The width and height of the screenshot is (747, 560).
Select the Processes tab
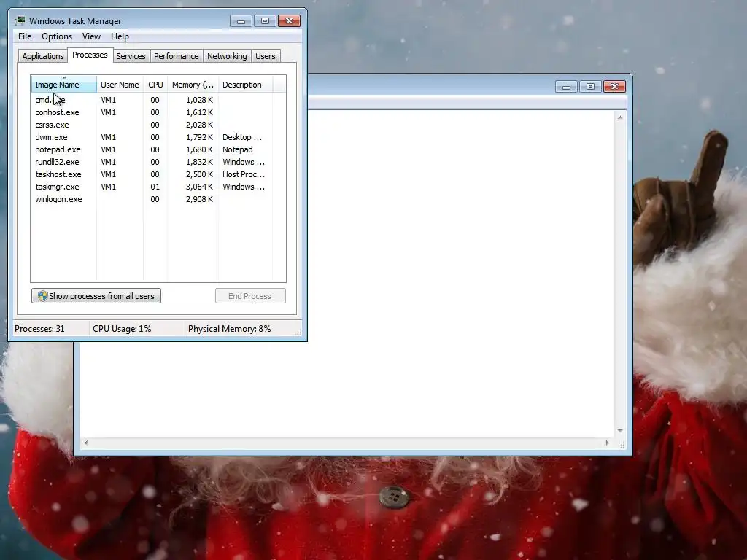point(90,55)
